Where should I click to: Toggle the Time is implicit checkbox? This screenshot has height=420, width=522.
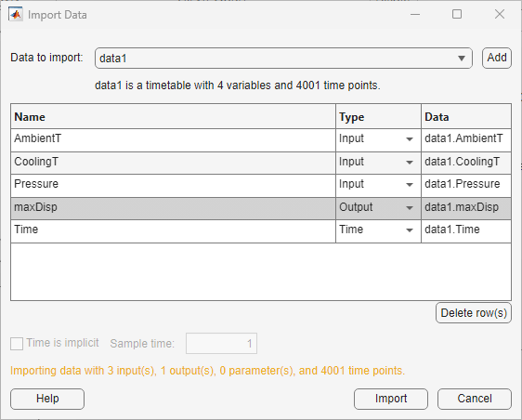(x=17, y=344)
